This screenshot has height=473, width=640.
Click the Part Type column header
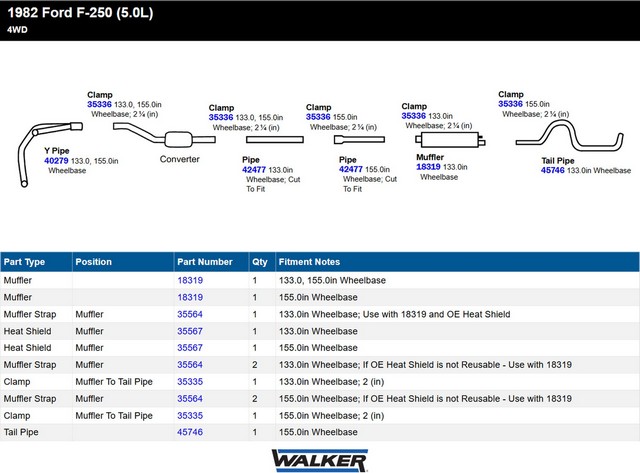click(x=36, y=262)
